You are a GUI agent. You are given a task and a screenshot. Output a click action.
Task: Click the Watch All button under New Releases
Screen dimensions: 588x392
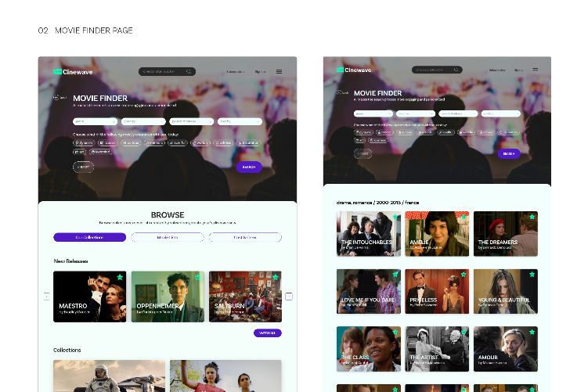267,333
